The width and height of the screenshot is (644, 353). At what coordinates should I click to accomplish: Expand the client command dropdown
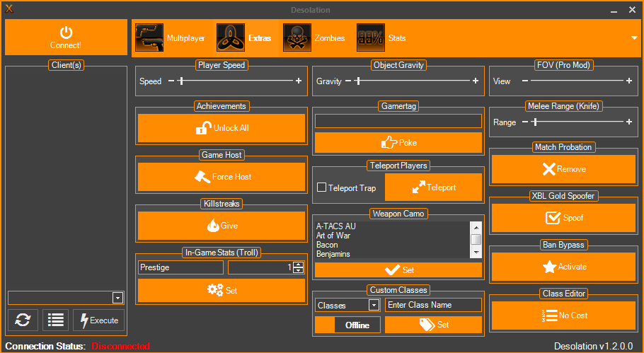pos(117,298)
